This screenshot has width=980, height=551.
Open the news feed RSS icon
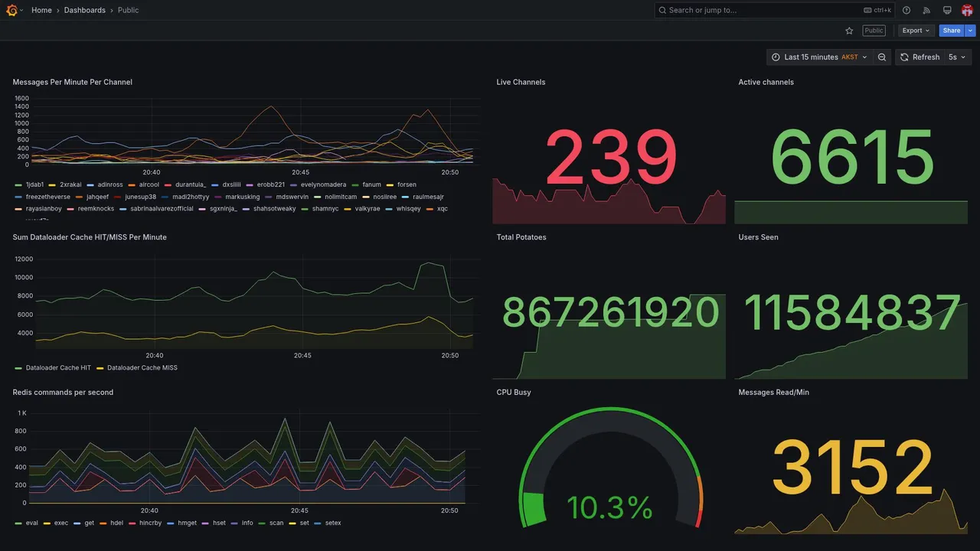[926, 10]
